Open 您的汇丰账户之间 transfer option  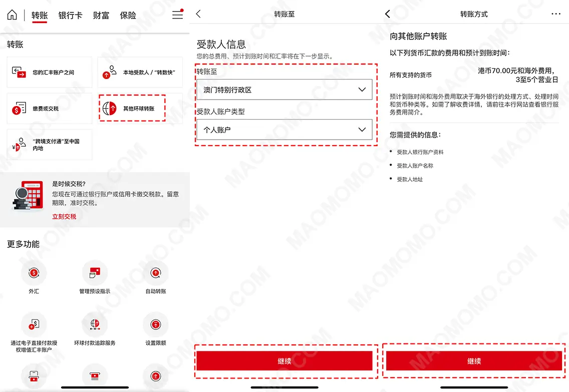click(x=50, y=72)
